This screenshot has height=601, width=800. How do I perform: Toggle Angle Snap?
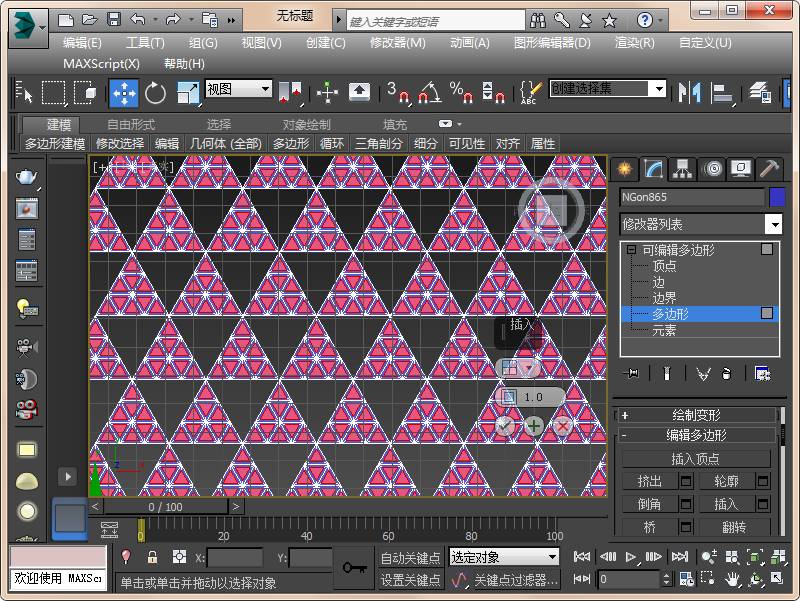(429, 93)
